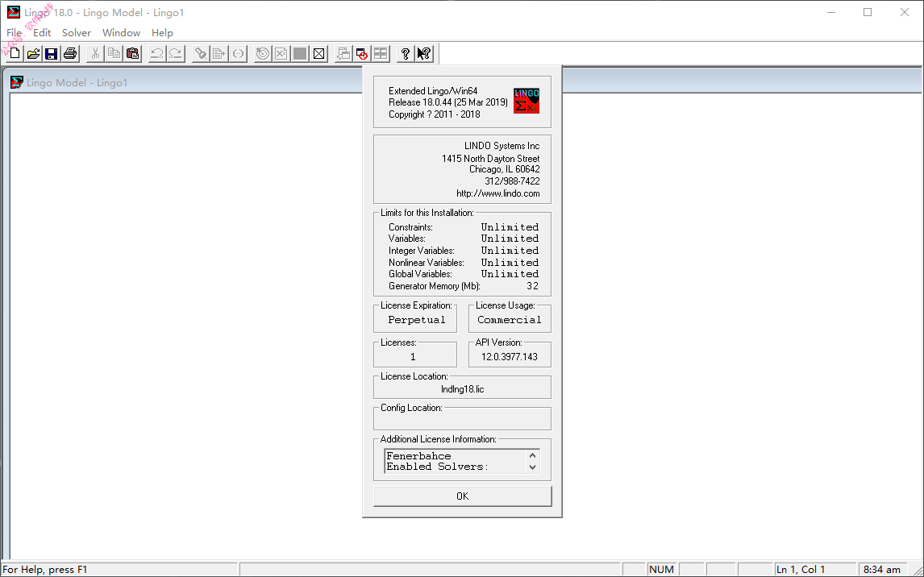Screen dimensions: 924x577
Task: Minimize the Lingo 18.0 main window
Action: click(x=831, y=12)
